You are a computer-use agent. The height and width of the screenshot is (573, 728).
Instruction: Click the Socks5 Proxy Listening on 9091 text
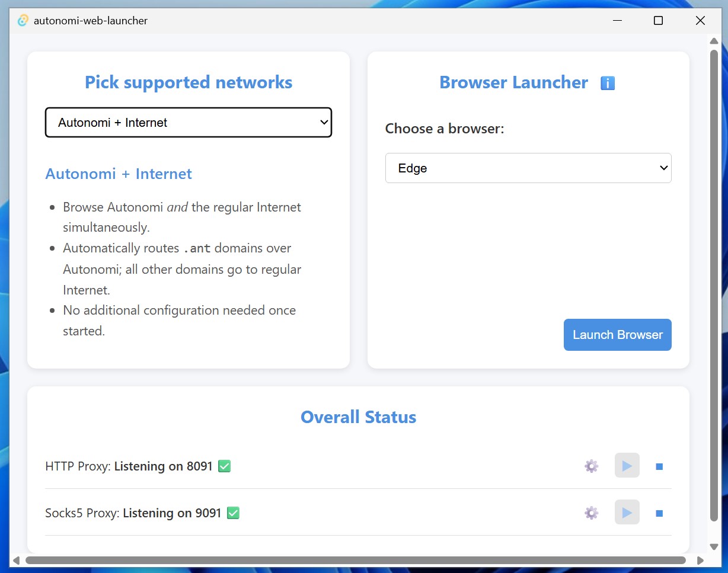[x=133, y=513]
